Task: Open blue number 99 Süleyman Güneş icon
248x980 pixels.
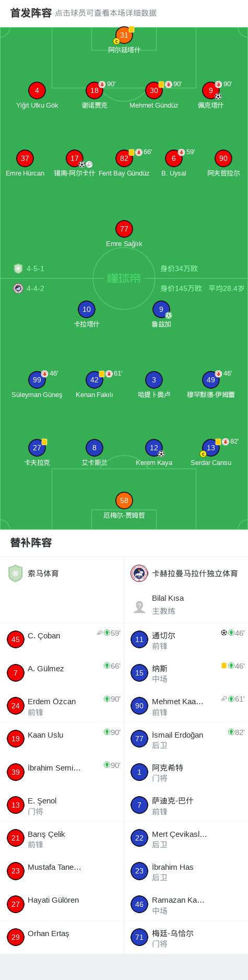Action: [37, 380]
